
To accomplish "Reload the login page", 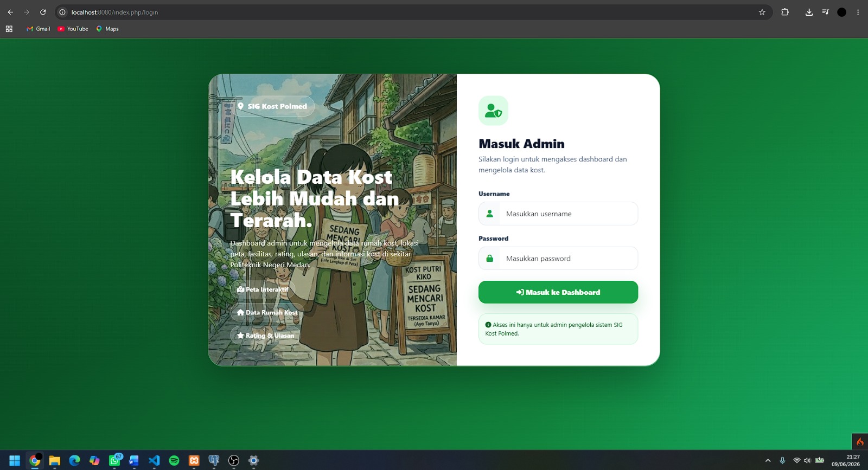I will coord(43,12).
